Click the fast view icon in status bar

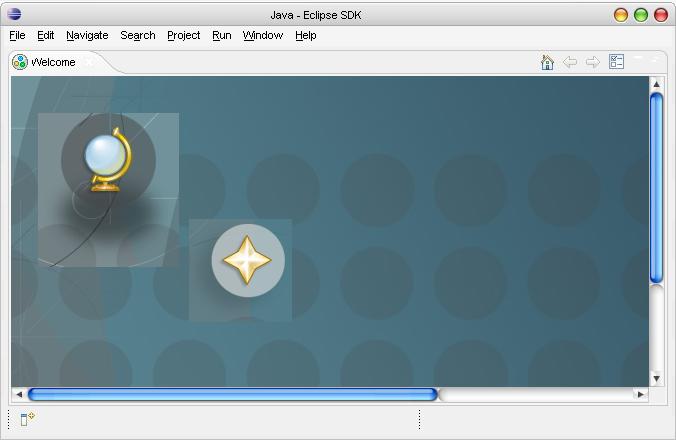click(27, 418)
